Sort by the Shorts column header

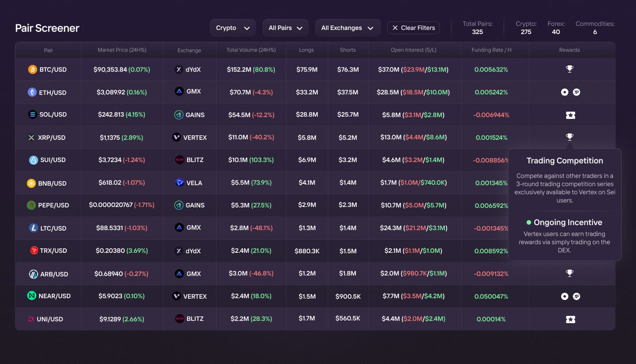click(348, 50)
